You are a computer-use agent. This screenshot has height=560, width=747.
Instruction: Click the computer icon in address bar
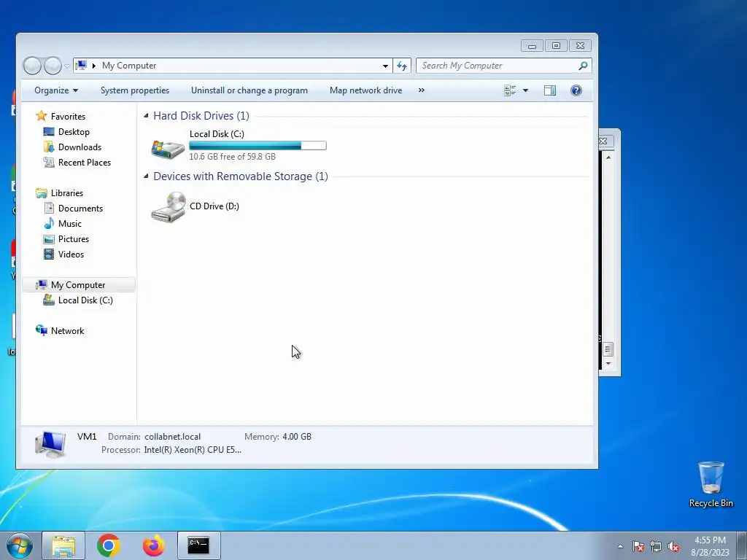(82, 65)
